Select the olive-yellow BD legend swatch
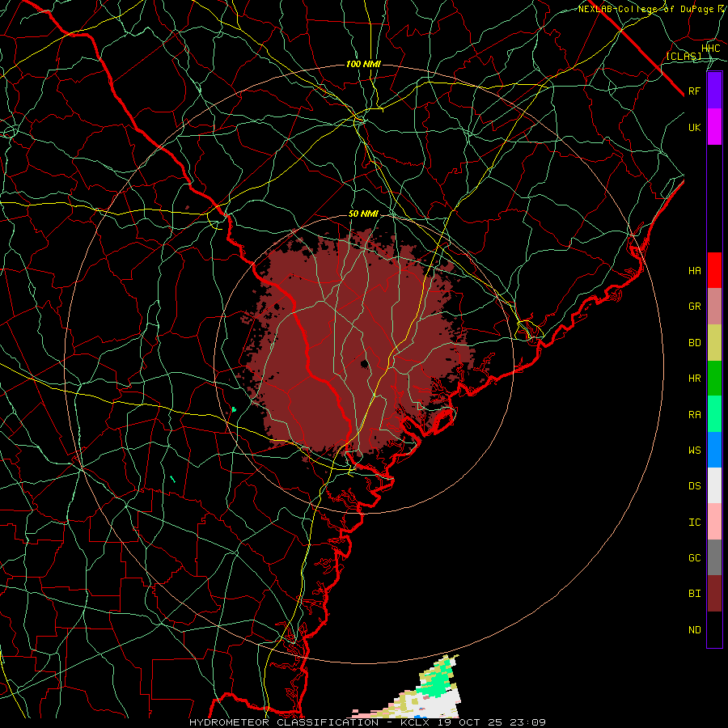The width and height of the screenshot is (728, 728). pos(714,343)
